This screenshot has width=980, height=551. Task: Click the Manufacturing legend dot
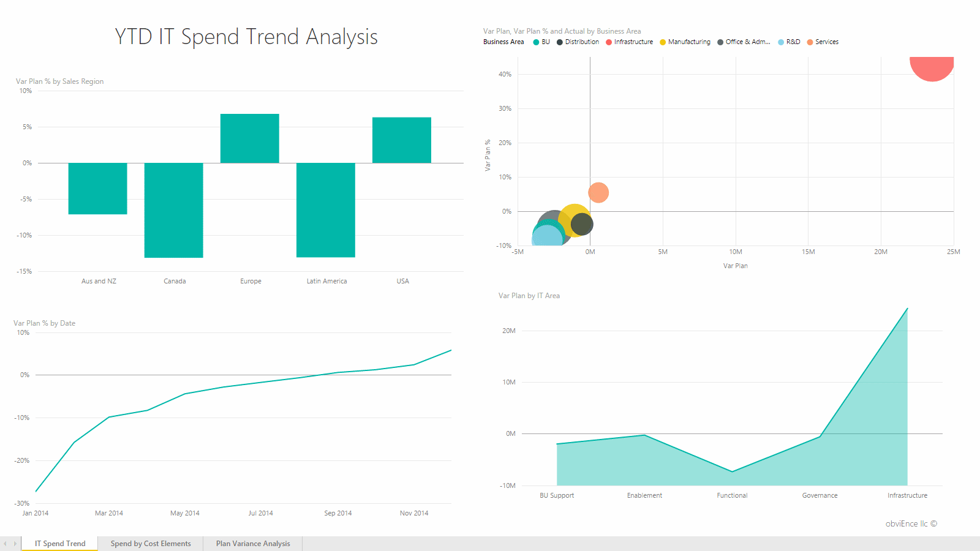(x=663, y=42)
